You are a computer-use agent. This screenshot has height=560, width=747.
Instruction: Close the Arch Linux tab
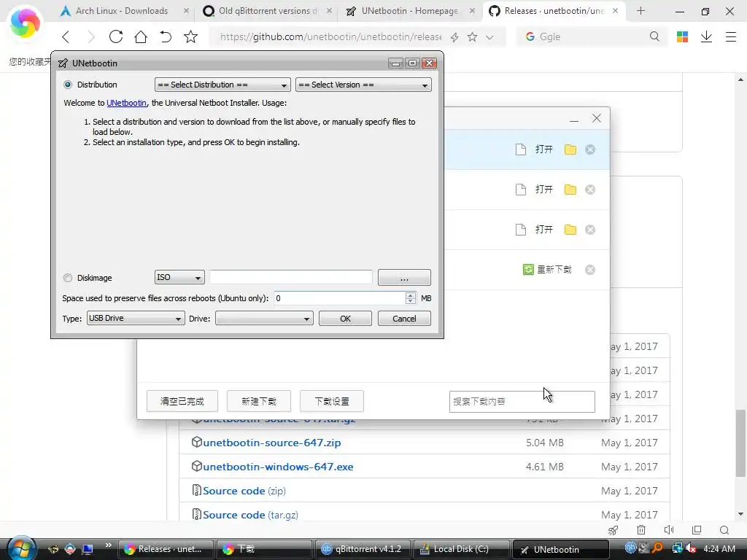point(186,10)
